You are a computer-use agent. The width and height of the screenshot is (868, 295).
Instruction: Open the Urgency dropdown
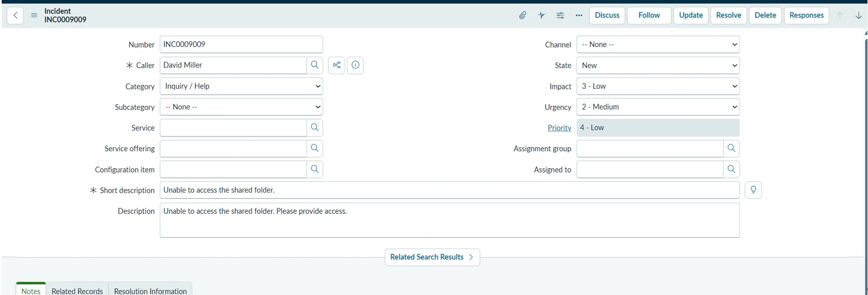[658, 107]
